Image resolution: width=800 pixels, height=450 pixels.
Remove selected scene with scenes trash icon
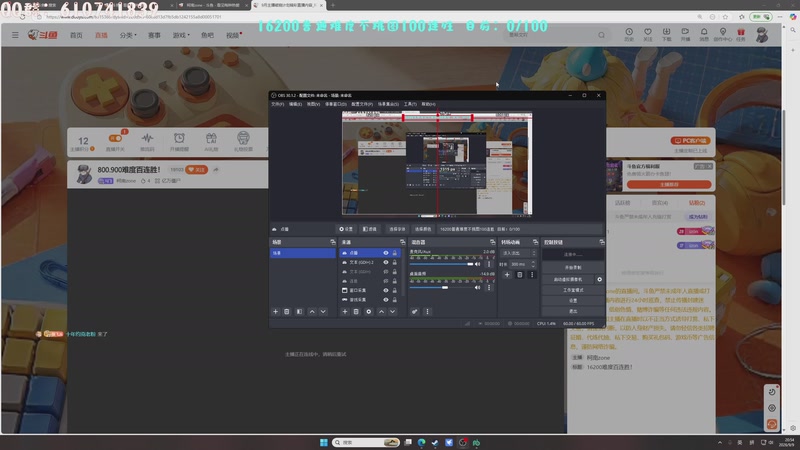click(x=287, y=311)
